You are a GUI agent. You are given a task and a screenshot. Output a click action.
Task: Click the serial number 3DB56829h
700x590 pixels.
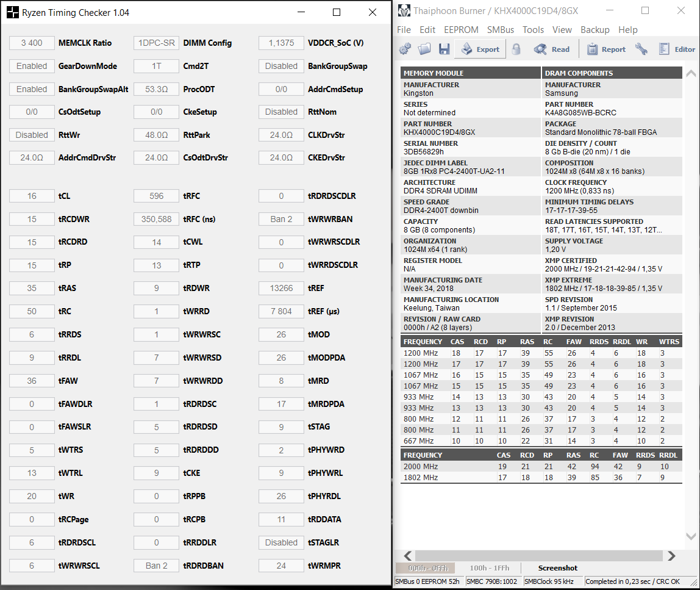tap(424, 152)
